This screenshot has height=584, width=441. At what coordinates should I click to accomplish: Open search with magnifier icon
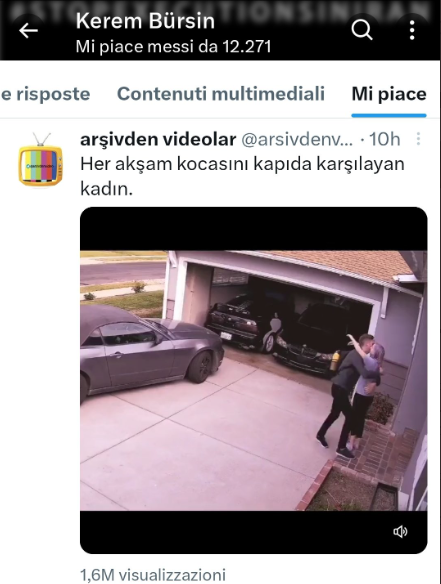coord(362,29)
